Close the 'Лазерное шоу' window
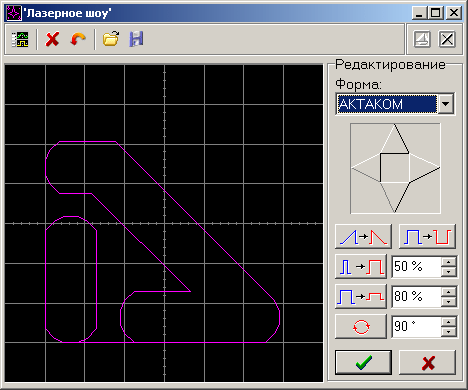This screenshot has height=390, width=468. [x=453, y=13]
